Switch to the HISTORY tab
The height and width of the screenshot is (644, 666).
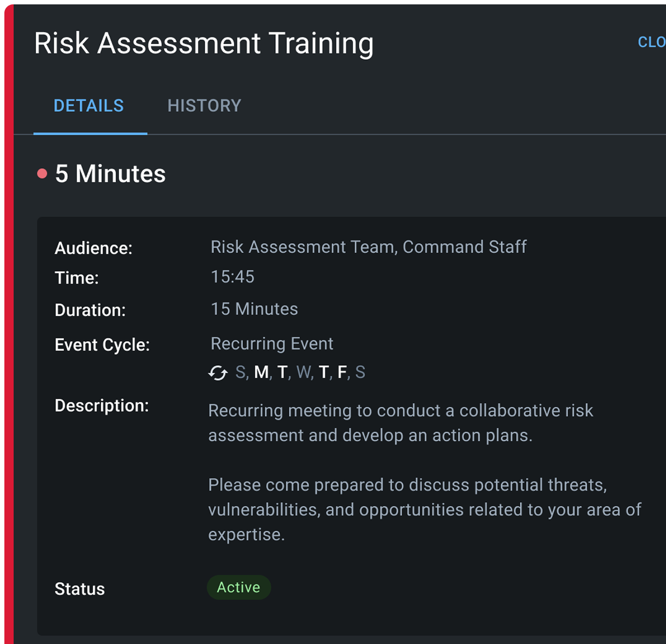[x=204, y=106]
